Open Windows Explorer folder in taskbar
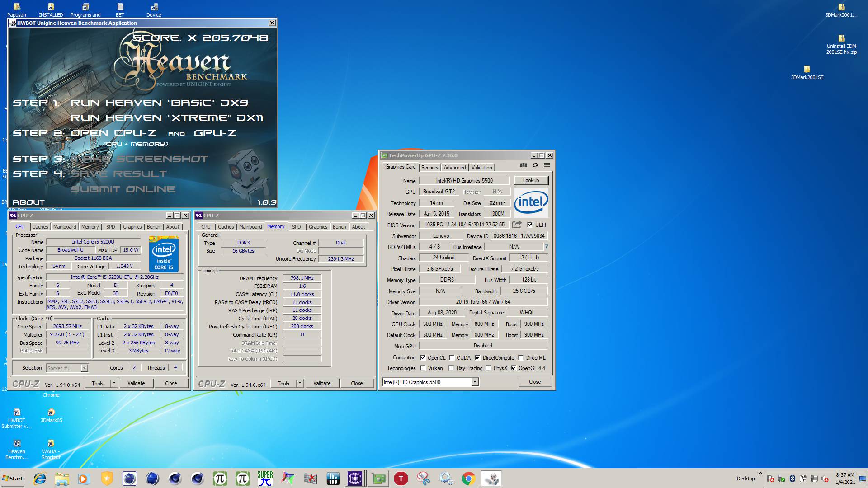This screenshot has height=488, width=868. (x=62, y=479)
